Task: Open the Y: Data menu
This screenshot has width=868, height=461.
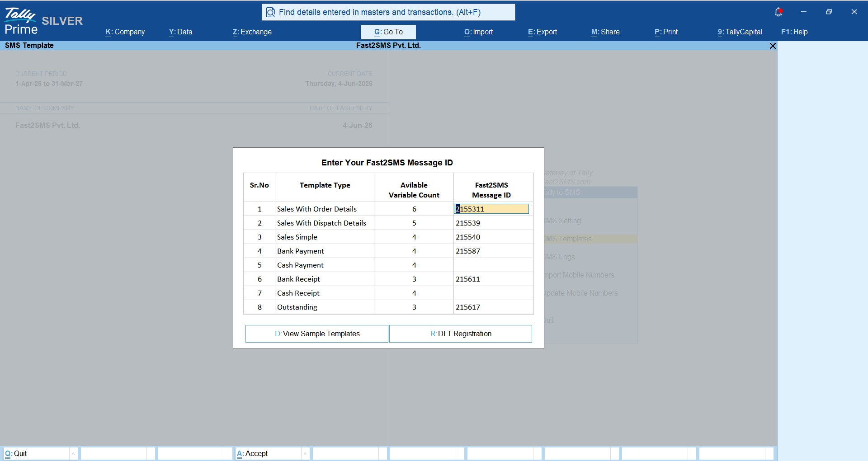Action: pyautogui.click(x=180, y=32)
